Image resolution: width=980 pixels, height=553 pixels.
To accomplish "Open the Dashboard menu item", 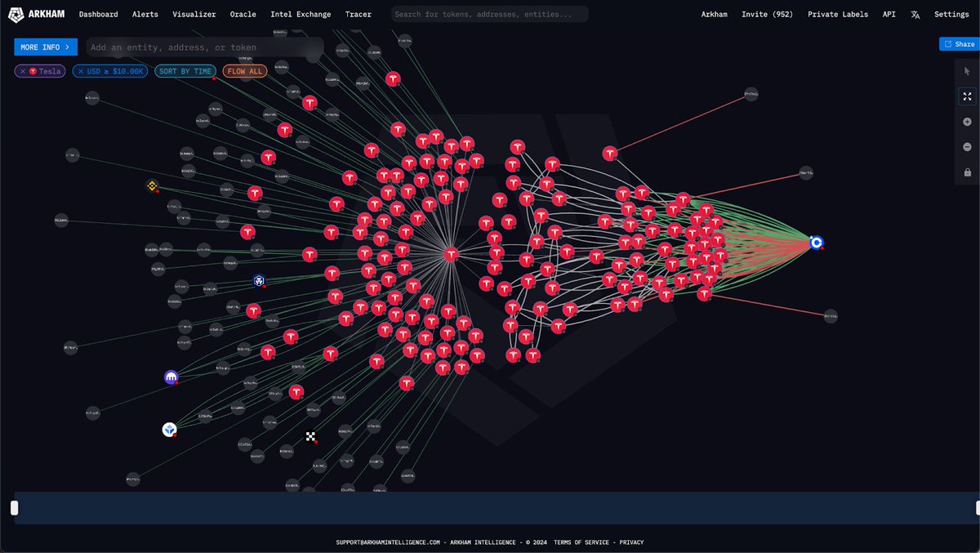I will click(98, 14).
